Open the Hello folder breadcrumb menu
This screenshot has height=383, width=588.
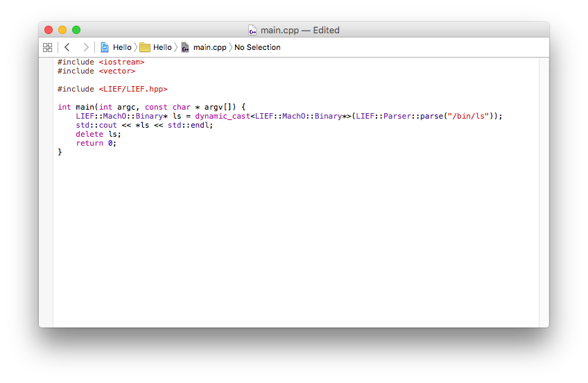[162, 47]
